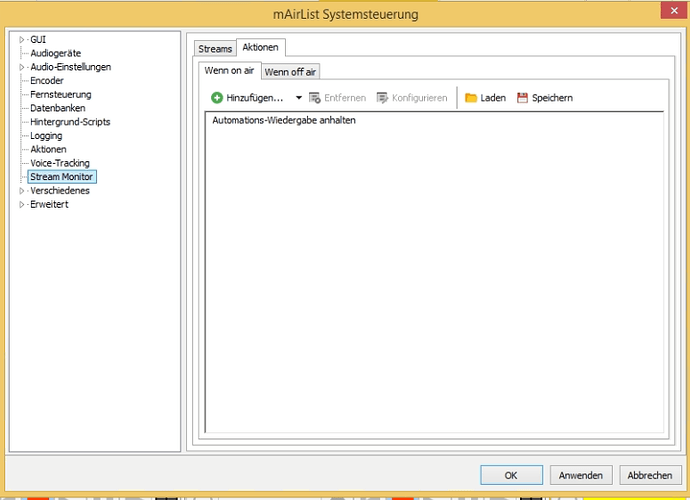
Task: Open Audiogeräte in the settings tree
Action: [x=55, y=53]
